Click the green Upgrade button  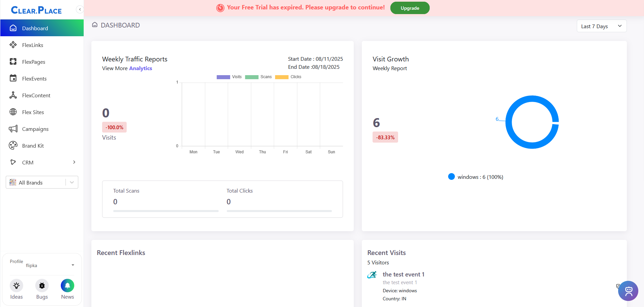410,8
